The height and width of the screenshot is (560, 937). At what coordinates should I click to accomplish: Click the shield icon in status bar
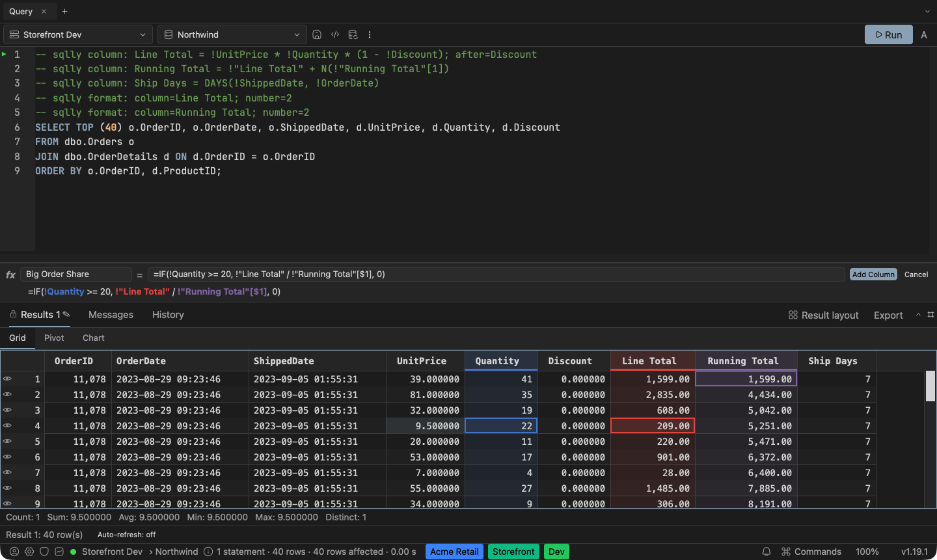tap(44, 552)
